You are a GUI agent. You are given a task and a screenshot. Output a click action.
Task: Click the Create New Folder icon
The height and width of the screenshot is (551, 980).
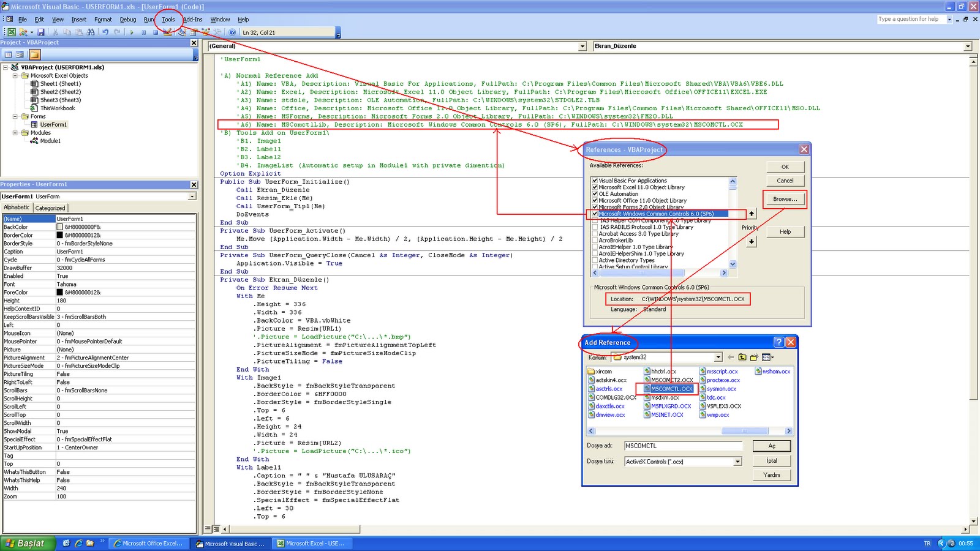754,357
